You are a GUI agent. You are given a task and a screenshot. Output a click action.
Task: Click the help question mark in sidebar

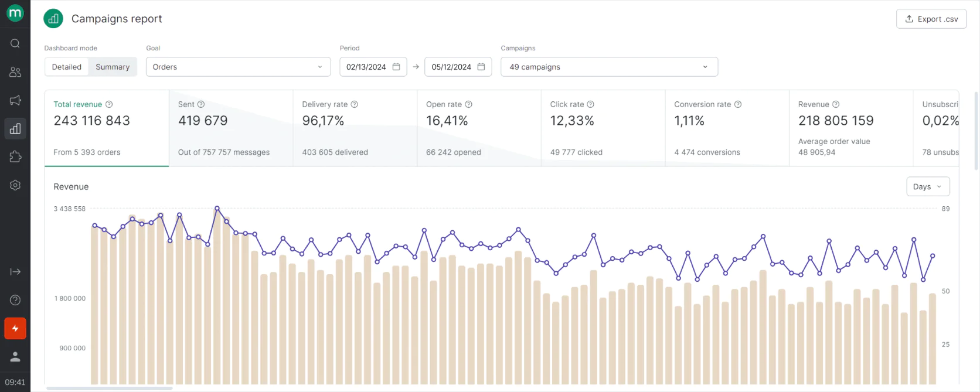[15, 300]
